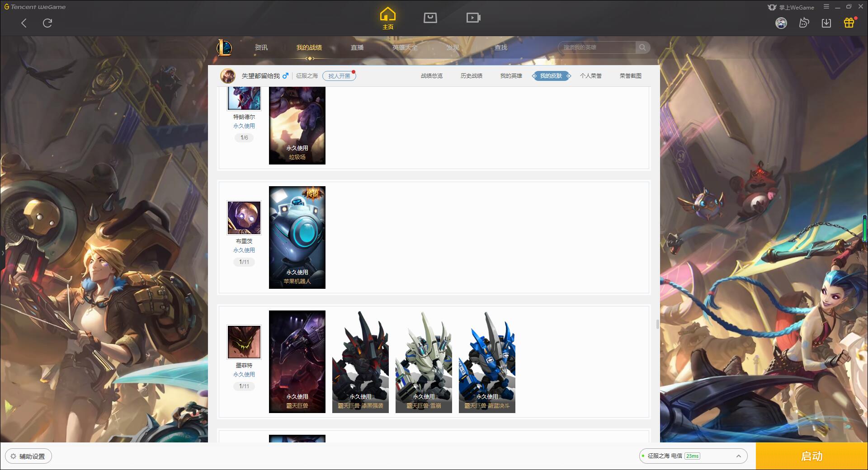The width and height of the screenshot is (868, 470).
Task: Refresh the page with the reload icon
Action: pyautogui.click(x=47, y=23)
